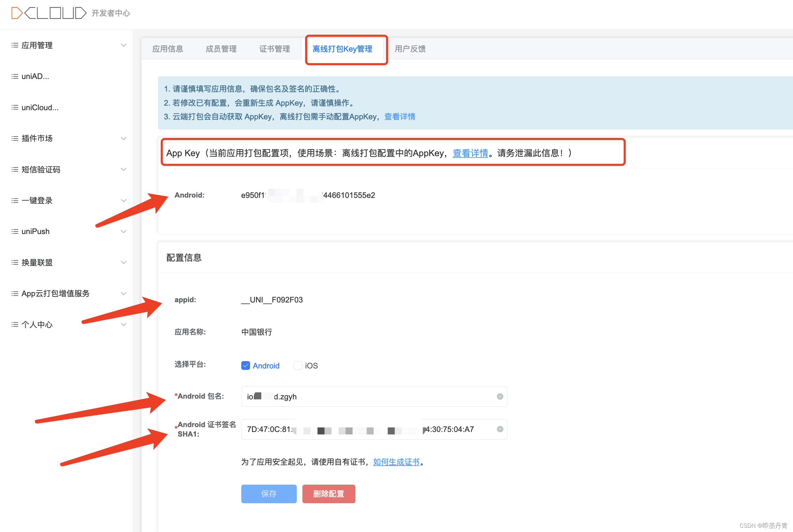This screenshot has width=793, height=532.
Task: Click 查看详情 link in the blue notice
Action: (400, 117)
